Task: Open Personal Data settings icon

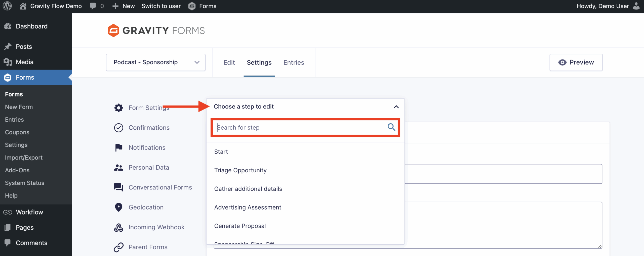Action: (x=118, y=167)
